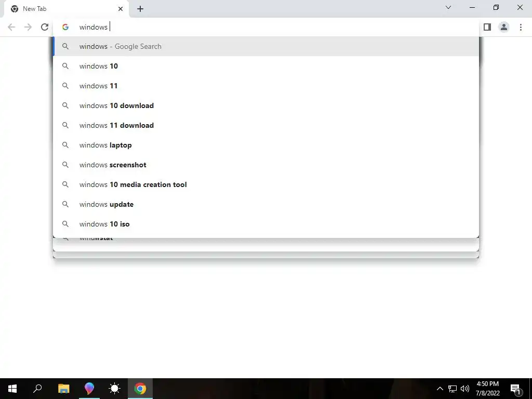This screenshot has height=399, width=532.
Task: Click search icon beside 'windows 10'
Action: pos(65,66)
